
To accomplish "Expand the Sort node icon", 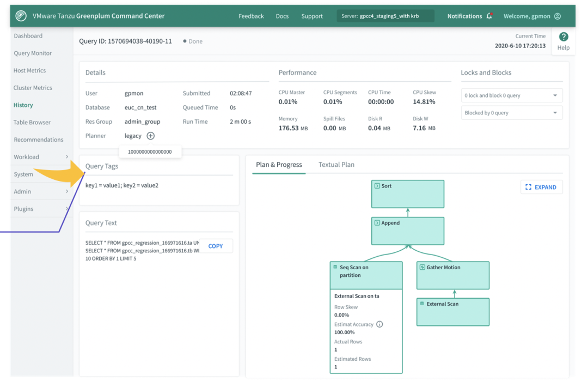I will 377,186.
